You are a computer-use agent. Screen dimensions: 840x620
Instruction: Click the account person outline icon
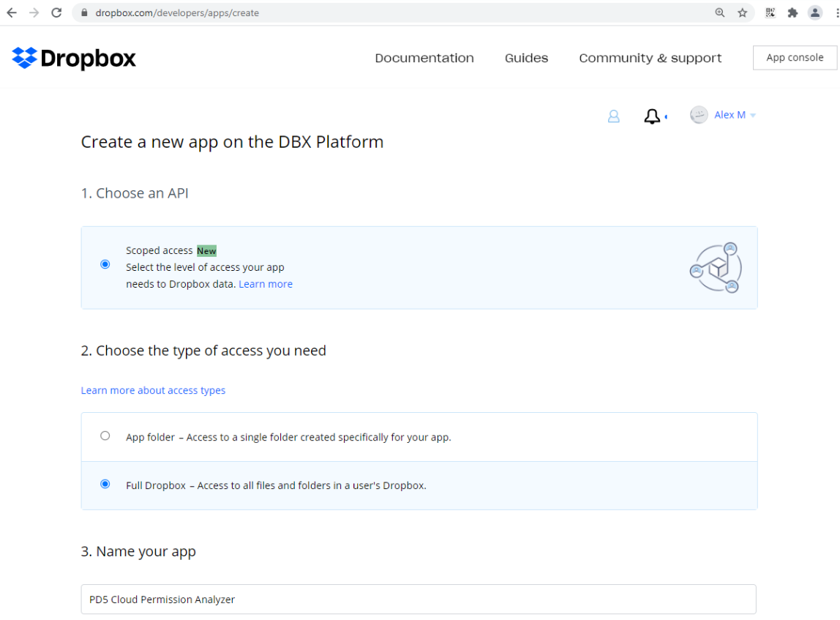pyautogui.click(x=613, y=116)
